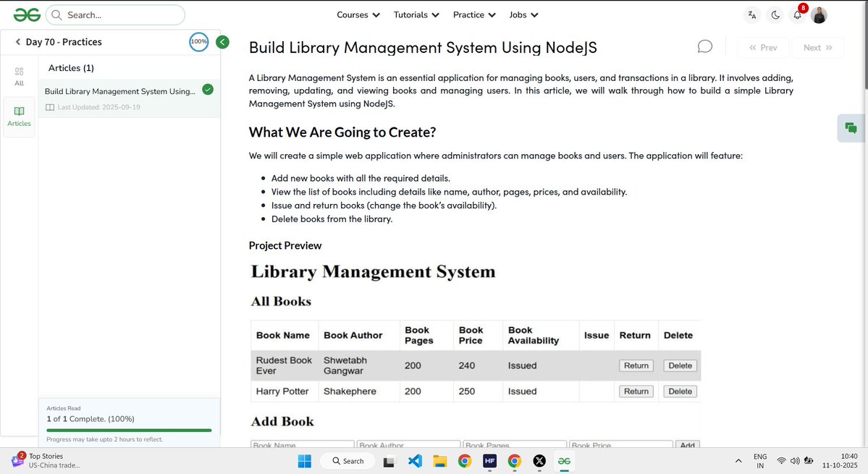The height and width of the screenshot is (474, 868).
Task: Expand the Jobs dropdown
Action: coord(523,15)
